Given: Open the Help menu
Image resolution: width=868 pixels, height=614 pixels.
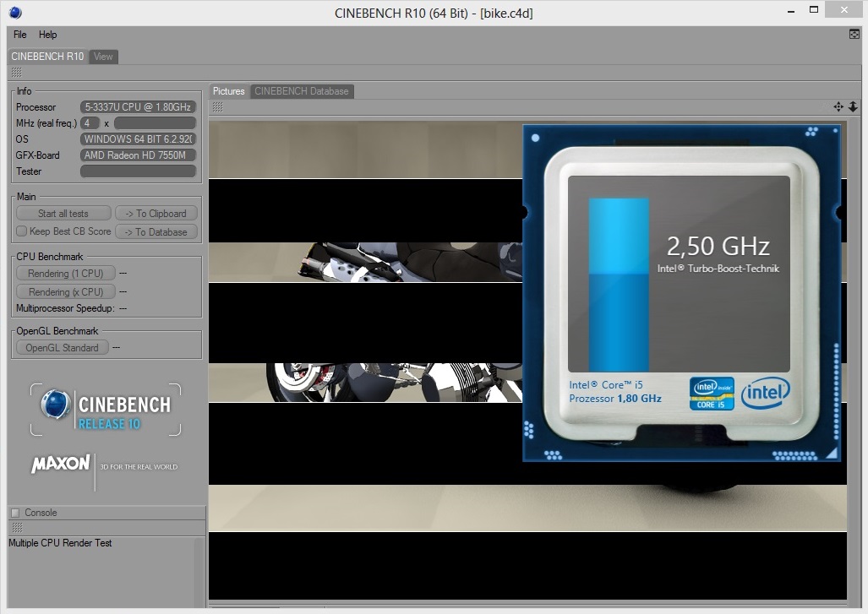Looking at the screenshot, I should point(47,35).
